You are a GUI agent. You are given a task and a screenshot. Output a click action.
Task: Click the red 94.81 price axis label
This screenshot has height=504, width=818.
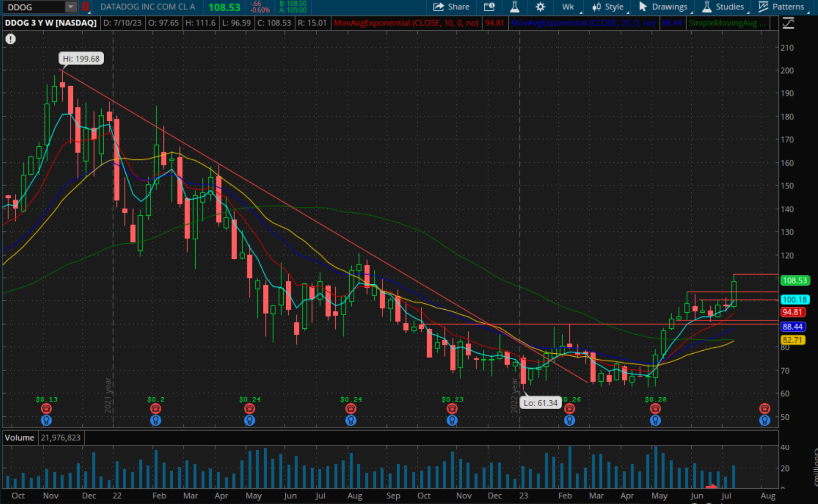point(792,312)
